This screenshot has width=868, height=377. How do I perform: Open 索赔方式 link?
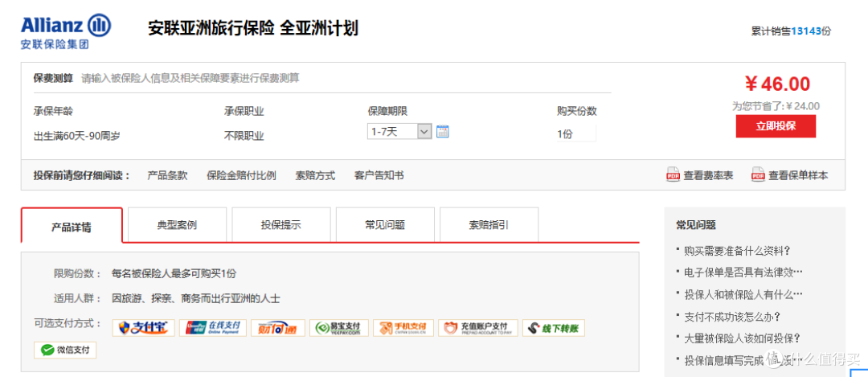(315, 175)
